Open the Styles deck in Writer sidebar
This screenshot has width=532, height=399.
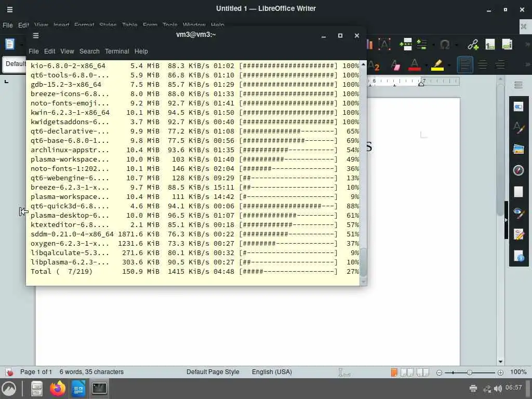click(518, 128)
